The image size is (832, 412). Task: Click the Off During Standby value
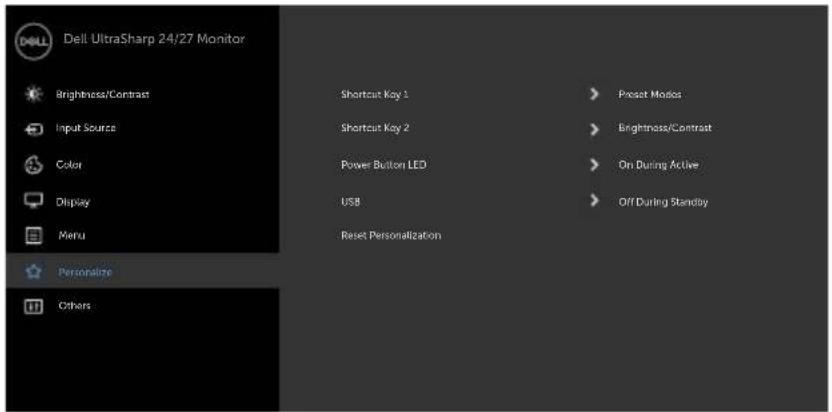tap(663, 202)
